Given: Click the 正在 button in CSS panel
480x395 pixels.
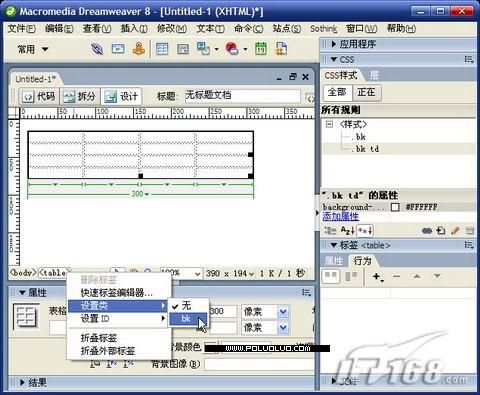Looking at the screenshot, I should click(367, 92).
